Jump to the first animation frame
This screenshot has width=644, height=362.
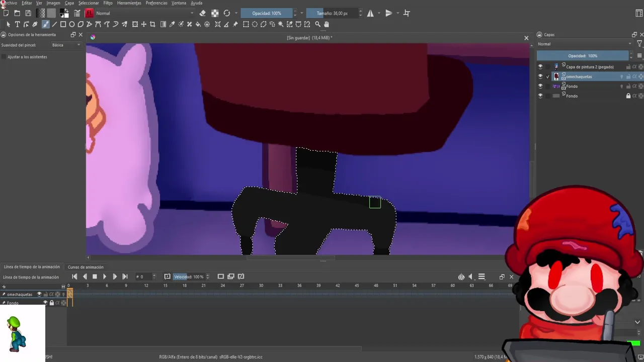pyautogui.click(x=74, y=277)
